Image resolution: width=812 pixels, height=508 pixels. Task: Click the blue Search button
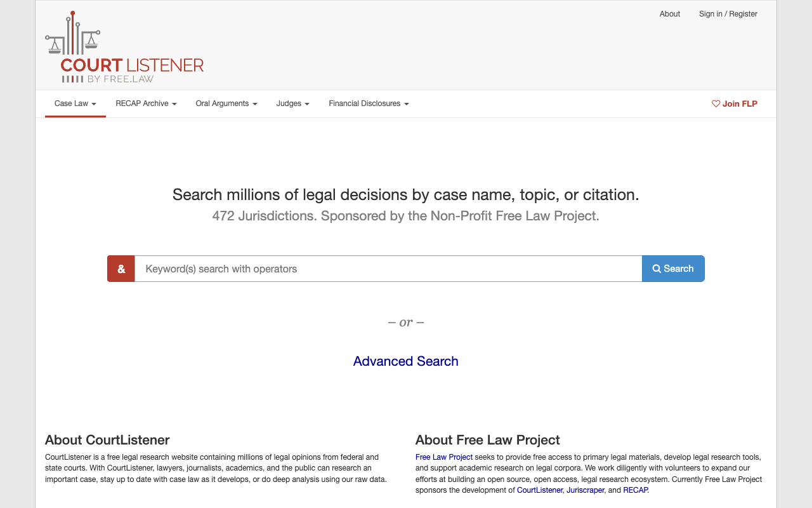click(673, 269)
